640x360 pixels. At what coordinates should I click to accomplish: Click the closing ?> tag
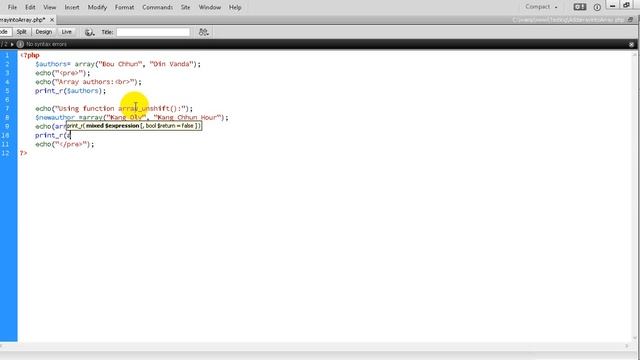[24, 153]
